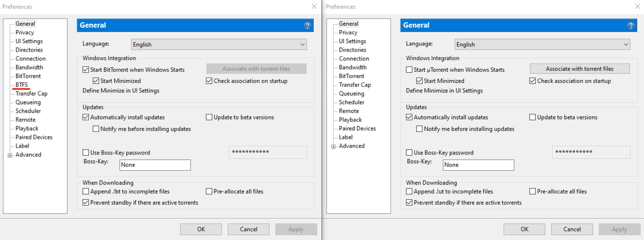Toggle Start Minimized in BitTorrent window
The height and width of the screenshot is (240, 644).
(96, 81)
